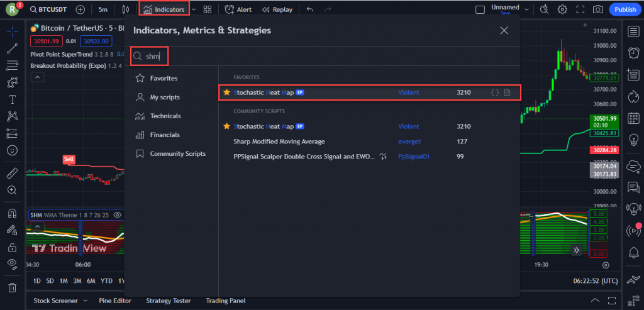Screen dimensions: 644x310
Task: Unfavorite the Stochastic Heat Map star in Favorites
Action: tap(226, 92)
